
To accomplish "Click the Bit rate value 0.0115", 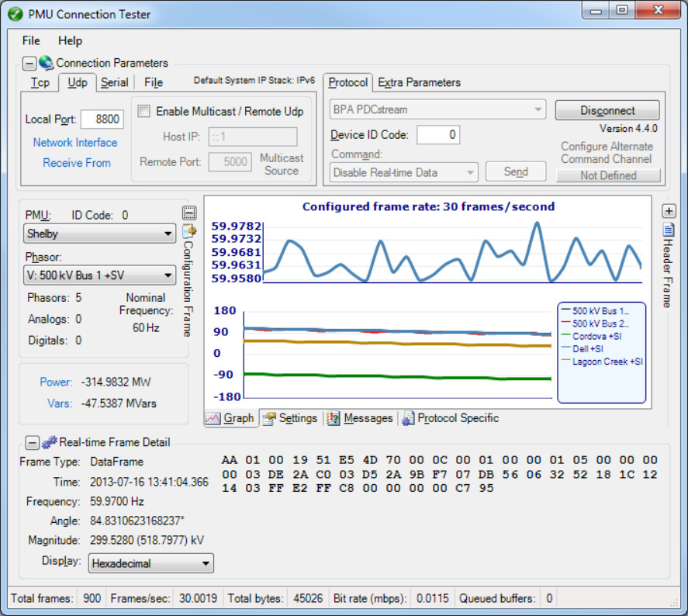I will (x=432, y=598).
